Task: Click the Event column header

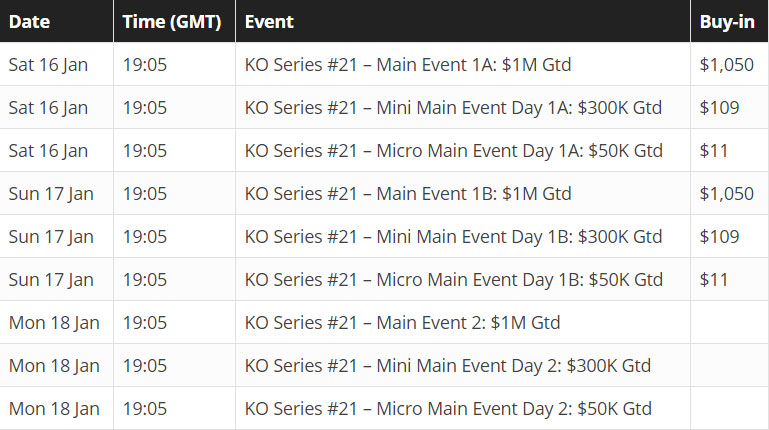Action: [269, 22]
